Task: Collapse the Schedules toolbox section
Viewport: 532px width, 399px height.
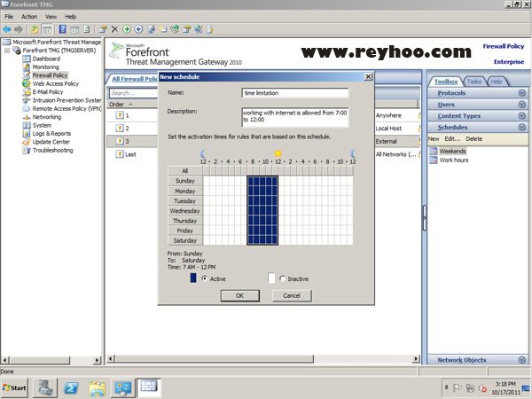Action: 477,127
